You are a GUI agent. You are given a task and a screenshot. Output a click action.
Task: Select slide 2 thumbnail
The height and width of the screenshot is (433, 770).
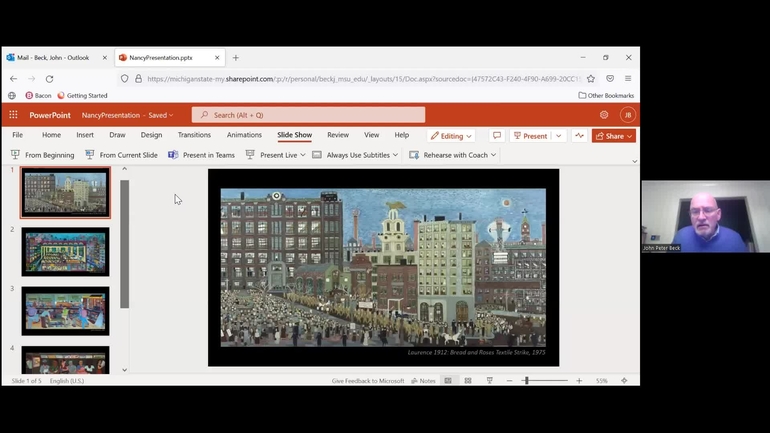(x=65, y=252)
